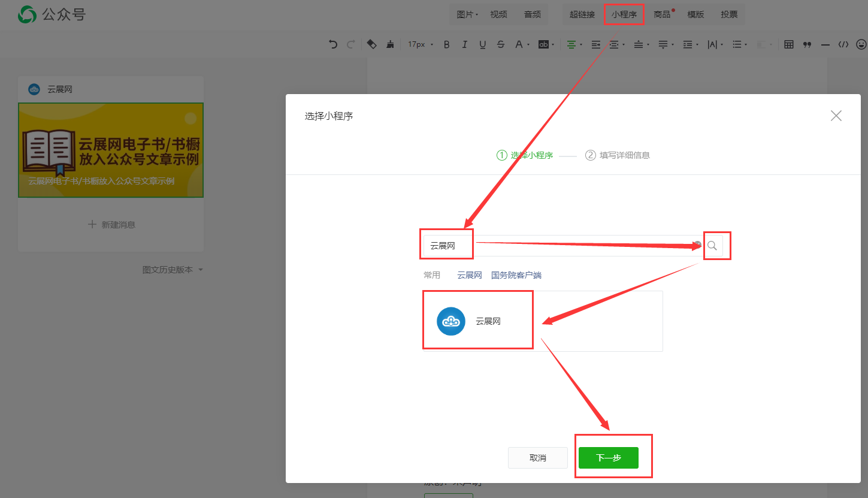868x498 pixels.
Task: Expand the letter spacing dropdown arrow
Action: coord(722,45)
